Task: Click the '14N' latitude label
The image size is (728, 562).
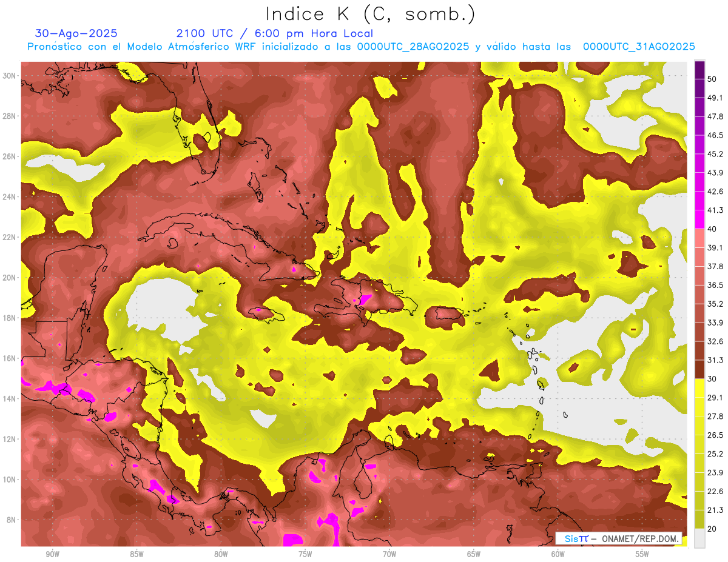Action: 10,398
